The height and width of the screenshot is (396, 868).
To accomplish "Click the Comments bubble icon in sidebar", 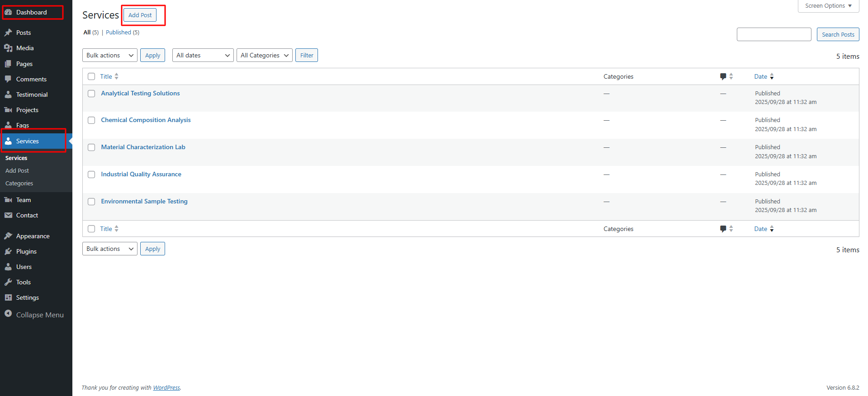I will tap(8, 79).
